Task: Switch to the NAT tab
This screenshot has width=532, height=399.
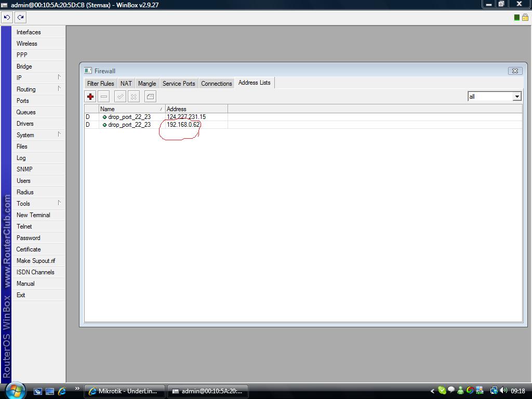Action: 126,84
